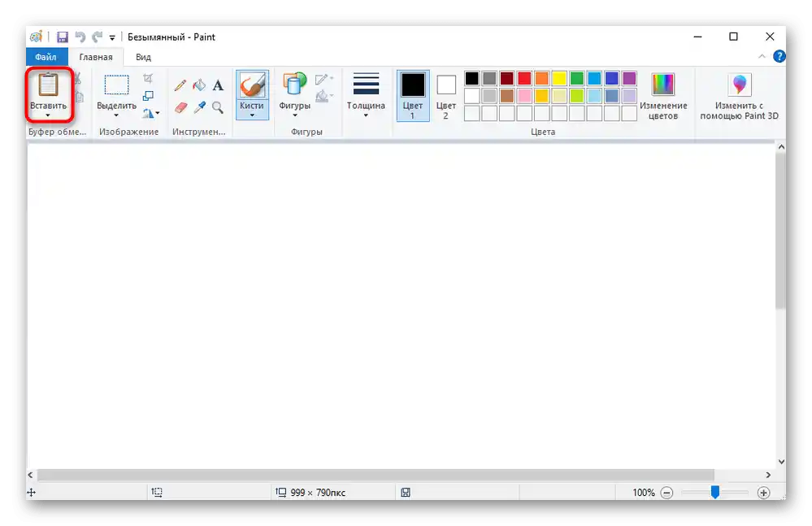Switch to the Вид tab

click(x=143, y=57)
